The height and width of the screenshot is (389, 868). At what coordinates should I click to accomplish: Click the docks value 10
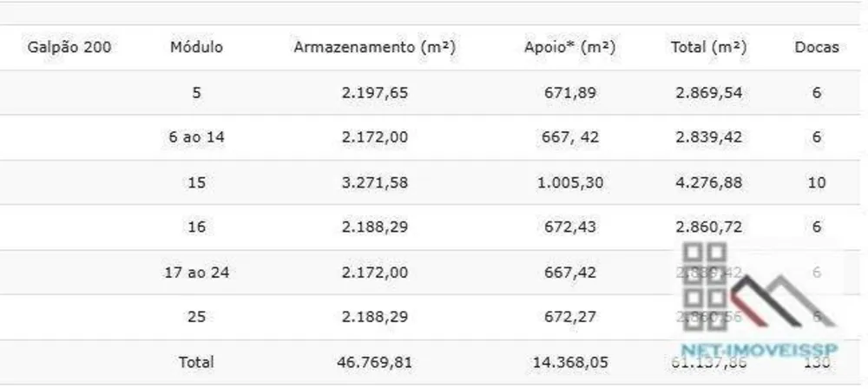[x=817, y=182]
